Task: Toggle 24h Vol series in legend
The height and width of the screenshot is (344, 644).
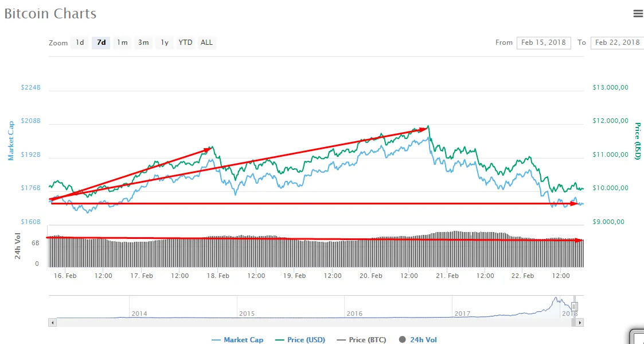Action: pos(417,340)
